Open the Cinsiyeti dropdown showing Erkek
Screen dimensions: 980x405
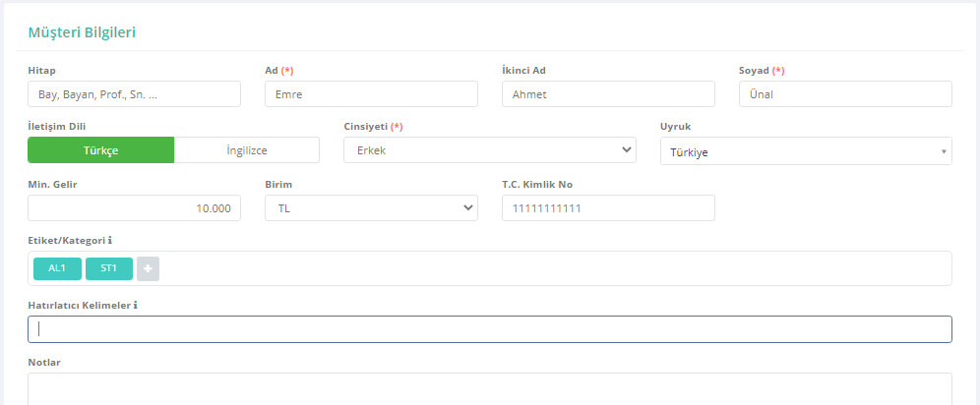pyautogui.click(x=490, y=150)
